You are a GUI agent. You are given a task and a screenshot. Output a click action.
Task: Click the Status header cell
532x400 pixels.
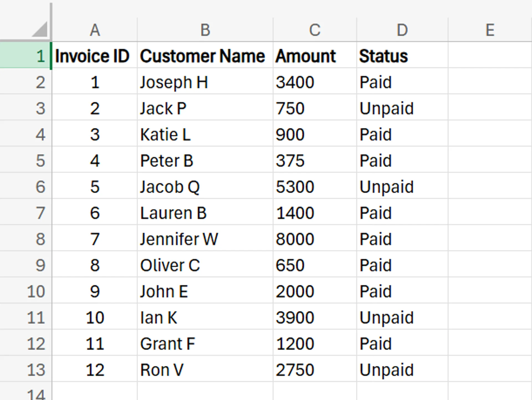401,55
